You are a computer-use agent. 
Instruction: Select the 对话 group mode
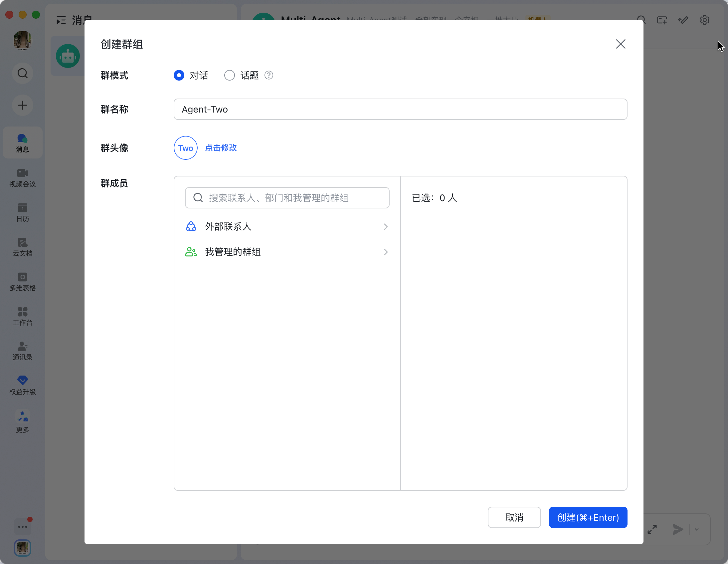point(179,75)
